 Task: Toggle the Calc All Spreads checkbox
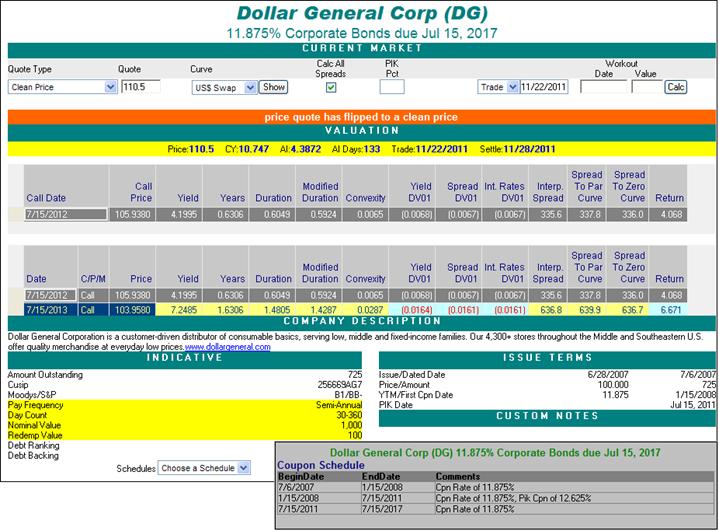click(x=331, y=87)
